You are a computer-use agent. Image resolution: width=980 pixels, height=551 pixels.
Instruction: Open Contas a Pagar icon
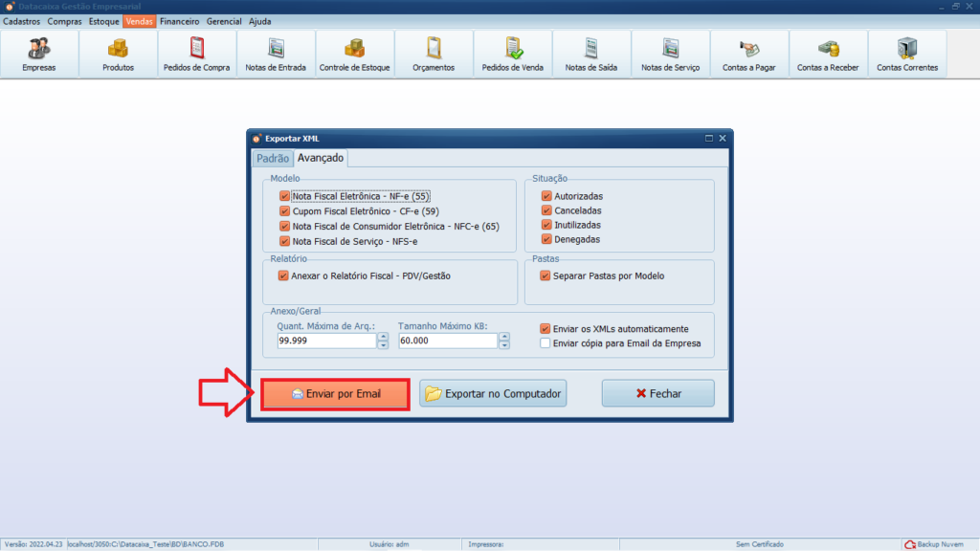[748, 55]
